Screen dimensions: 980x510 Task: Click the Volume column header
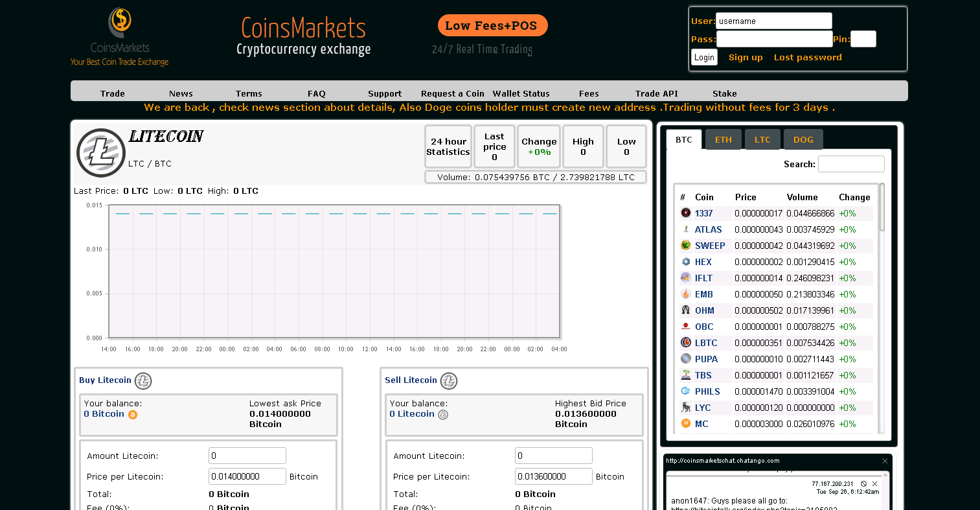coord(802,197)
